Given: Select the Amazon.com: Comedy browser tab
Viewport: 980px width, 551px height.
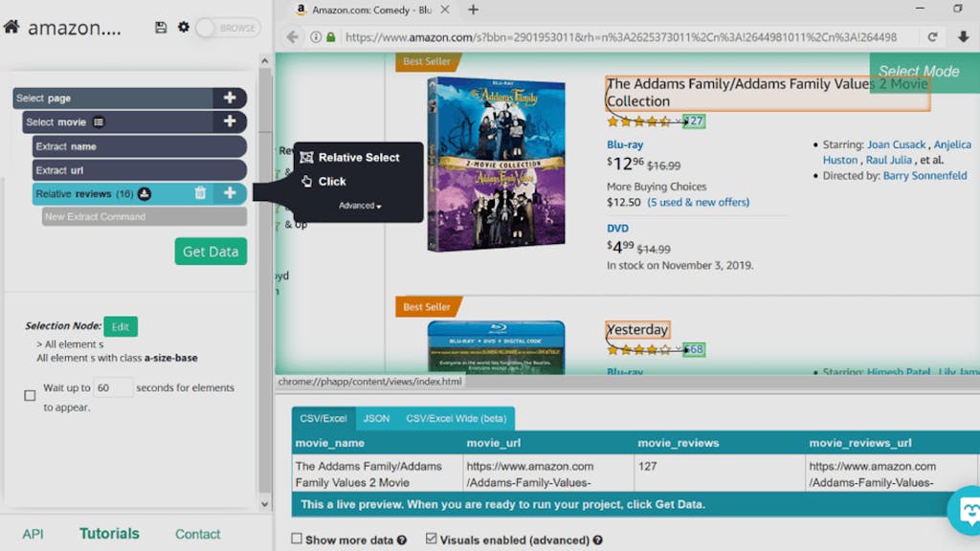Looking at the screenshot, I should [x=371, y=10].
